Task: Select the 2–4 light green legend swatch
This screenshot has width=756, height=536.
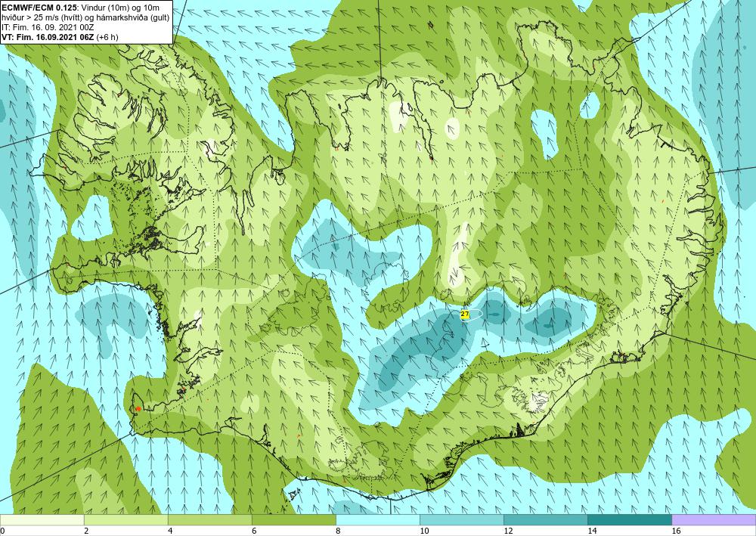Action: point(125,519)
